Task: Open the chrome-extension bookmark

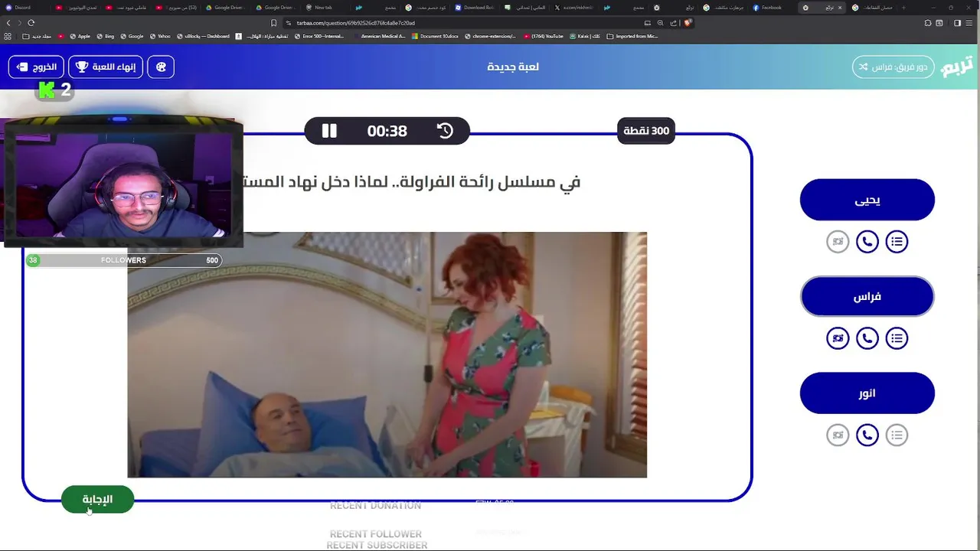Action: pyautogui.click(x=490, y=36)
